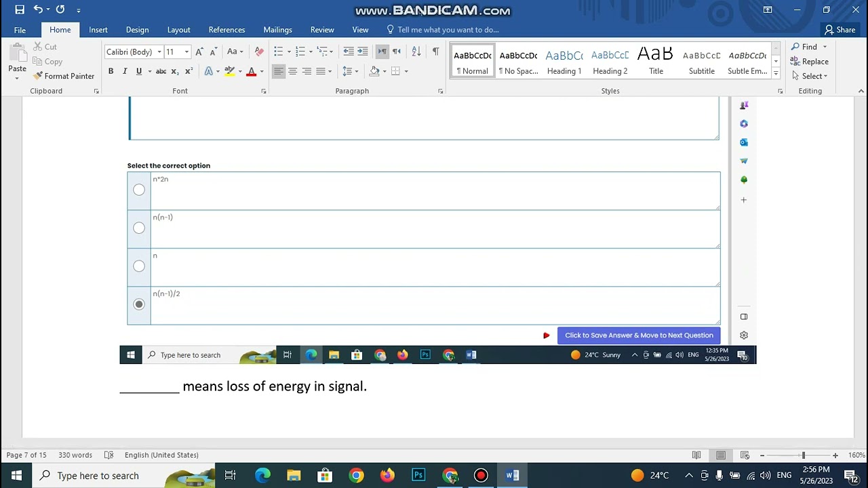The height and width of the screenshot is (488, 868).
Task: Apply Bold formatting
Action: click(111, 71)
